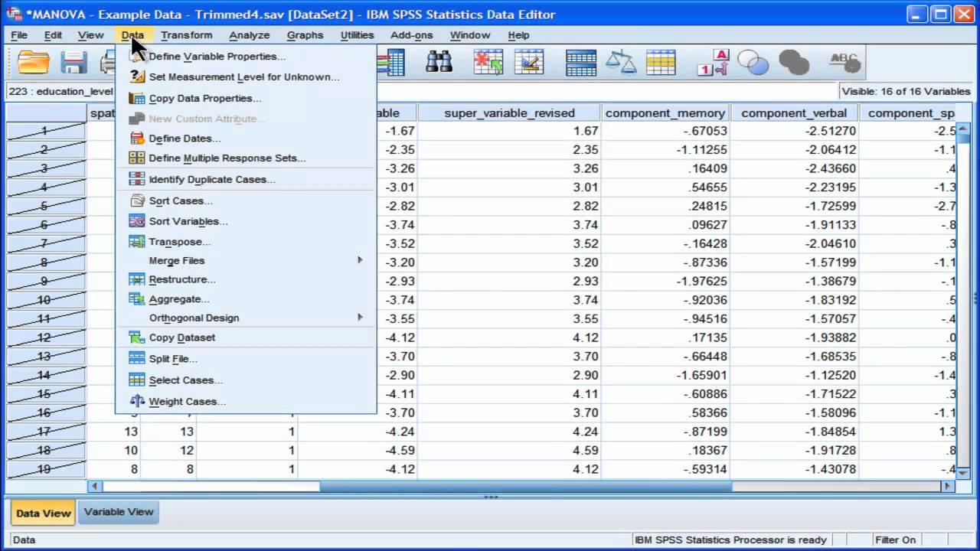
Task: Click the Use Variable Sets circles icon
Action: point(753,63)
